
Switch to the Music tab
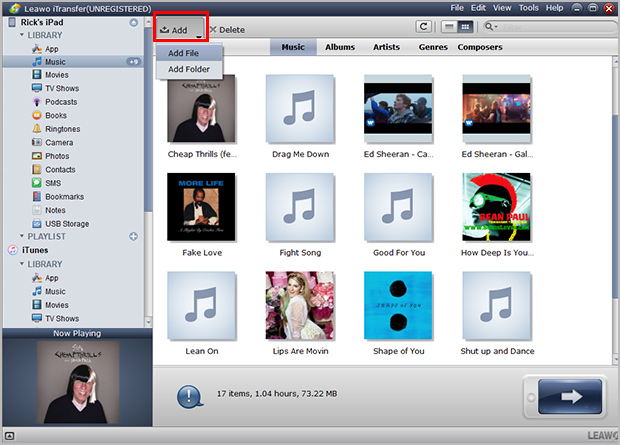tap(293, 47)
